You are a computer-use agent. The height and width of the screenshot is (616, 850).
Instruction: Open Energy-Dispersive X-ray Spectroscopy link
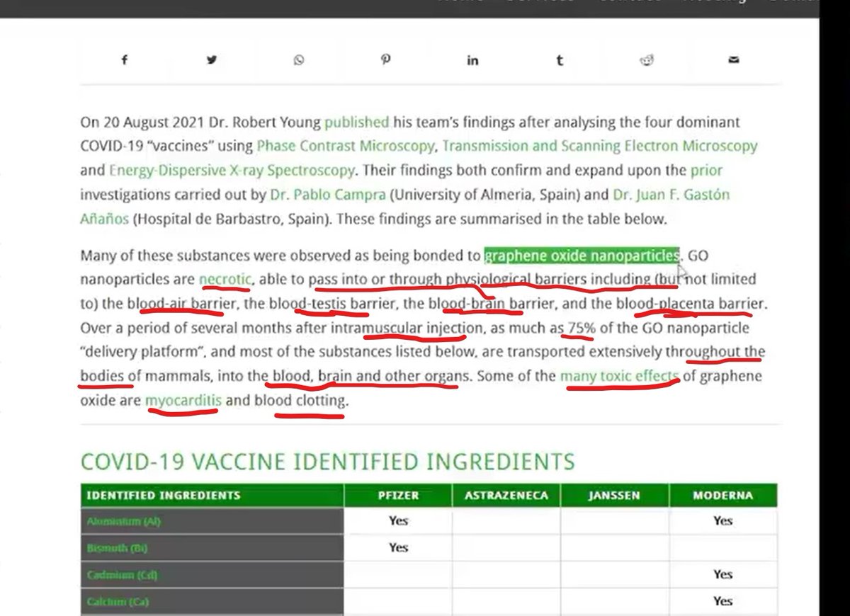pyautogui.click(x=232, y=171)
